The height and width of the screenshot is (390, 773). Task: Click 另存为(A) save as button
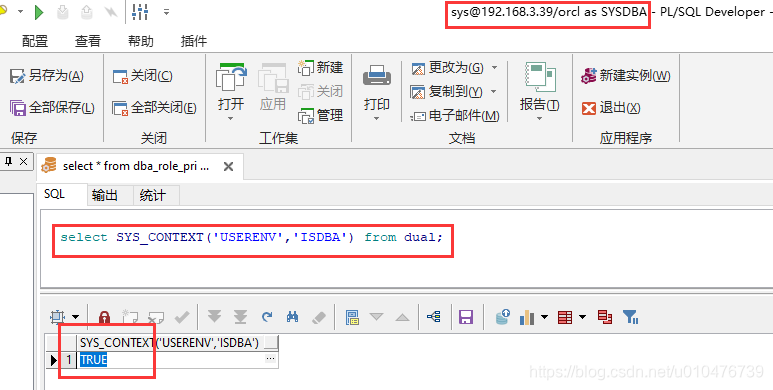coord(47,76)
